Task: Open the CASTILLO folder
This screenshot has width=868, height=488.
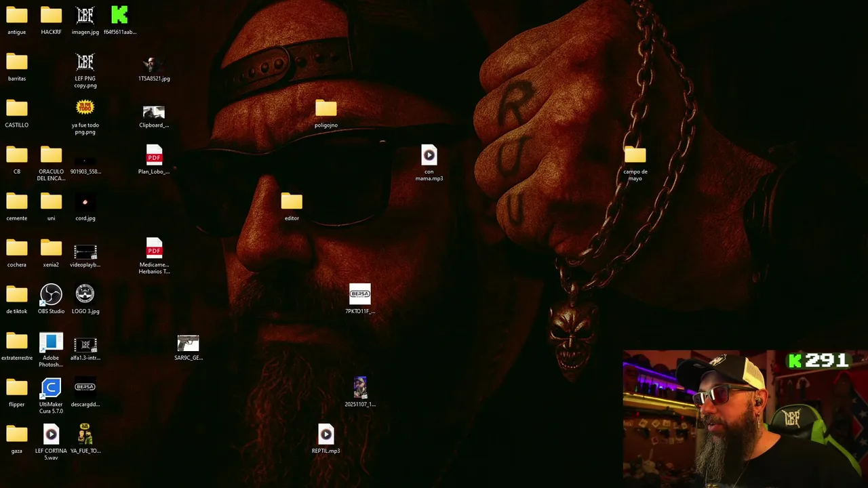Action: 17,108
